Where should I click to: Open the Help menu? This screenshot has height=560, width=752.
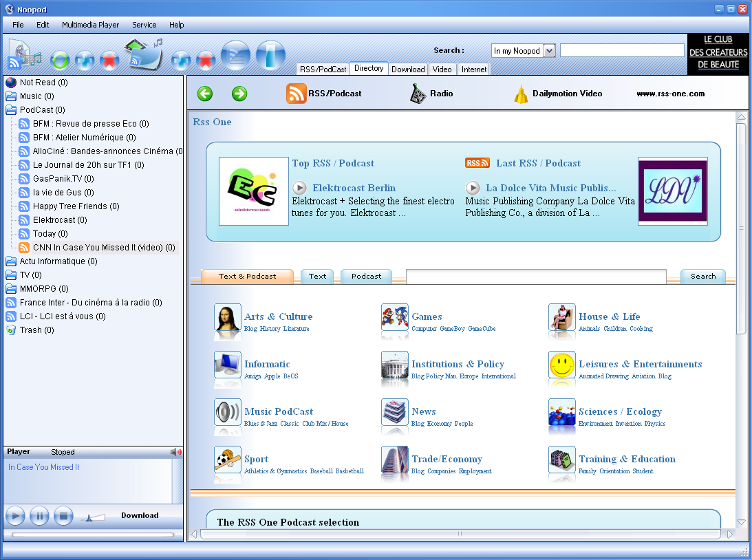pos(177,25)
